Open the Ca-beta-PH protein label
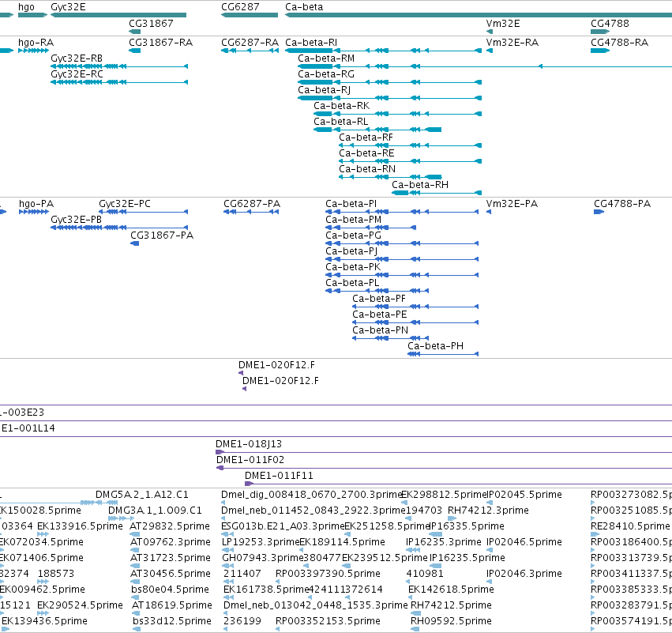Viewport: 672px width, 633px height. (435, 346)
